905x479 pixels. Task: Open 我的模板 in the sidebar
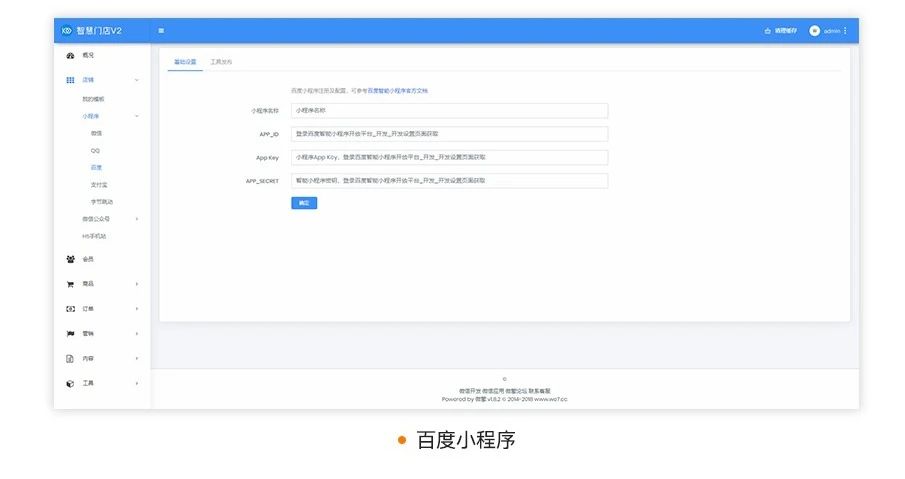tap(93, 99)
